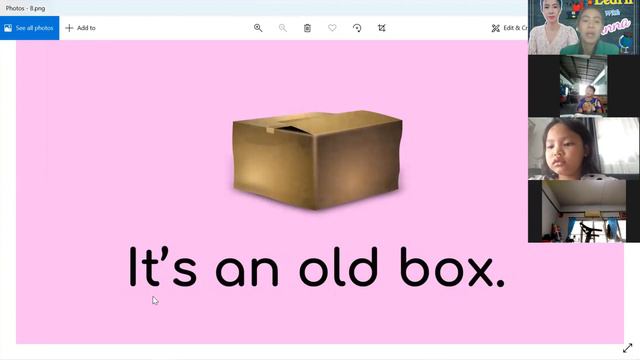Click the cardboard box picture

[x=318, y=160]
